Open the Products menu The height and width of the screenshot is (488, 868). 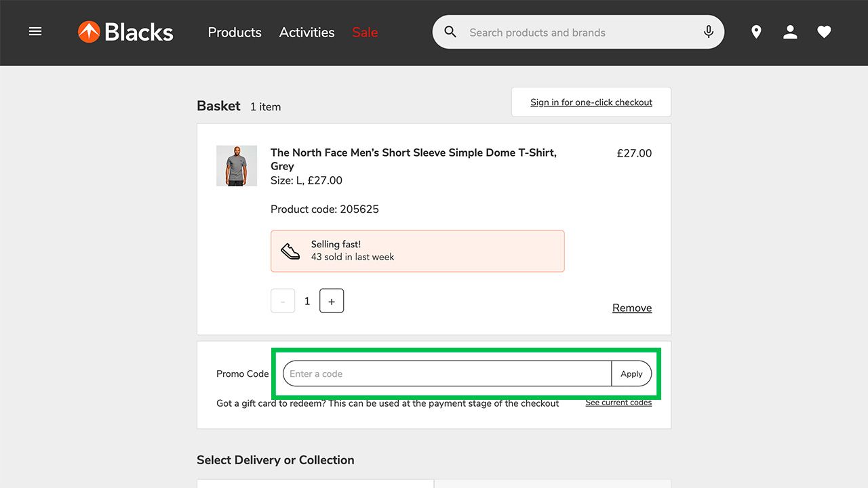coord(235,33)
